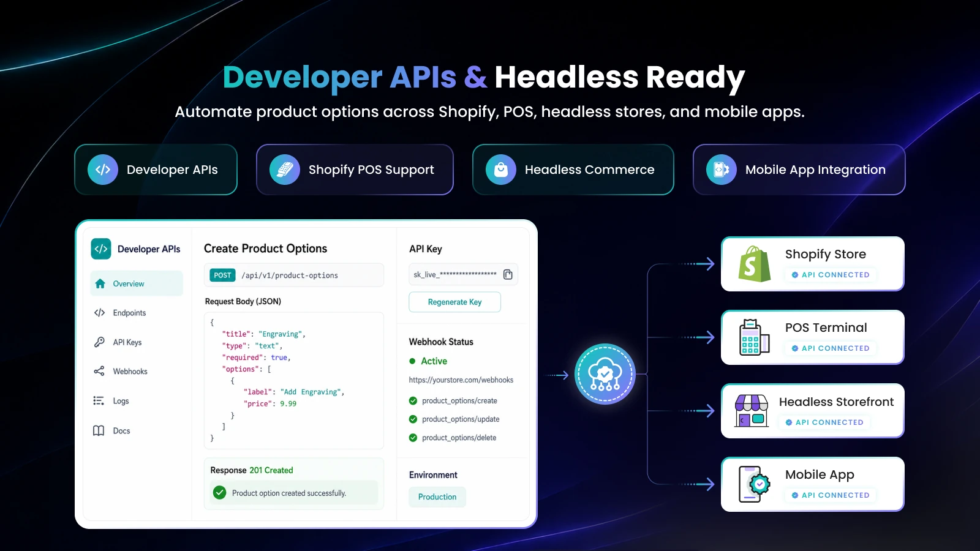Screen dimensions: 980x551
Task: Click the Developer APIs feature pill
Action: (156, 170)
